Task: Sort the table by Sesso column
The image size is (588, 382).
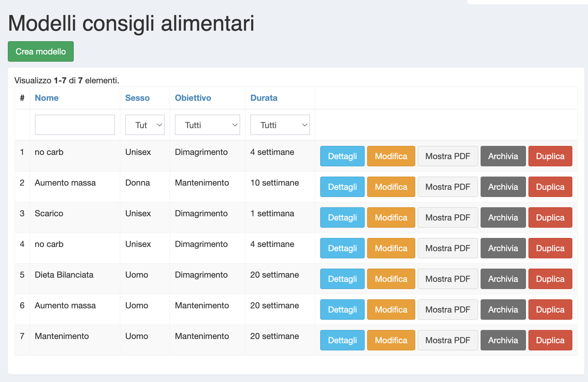Action: (137, 98)
